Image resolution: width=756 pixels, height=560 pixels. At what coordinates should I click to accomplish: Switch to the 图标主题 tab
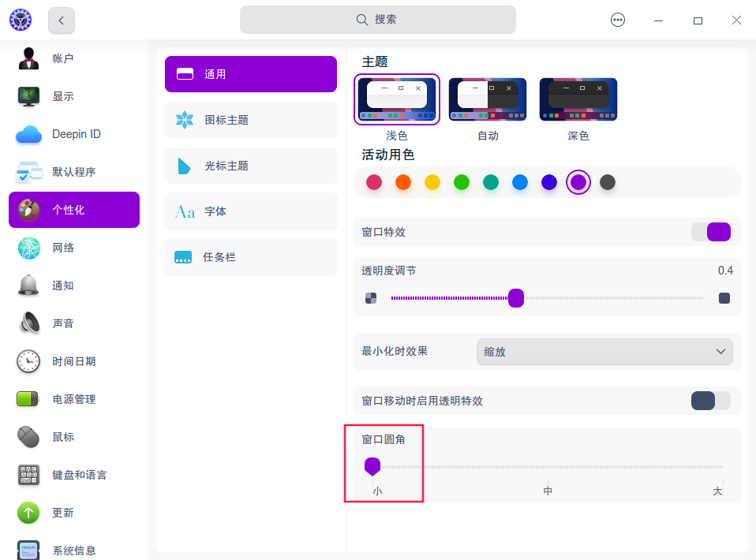tap(250, 120)
